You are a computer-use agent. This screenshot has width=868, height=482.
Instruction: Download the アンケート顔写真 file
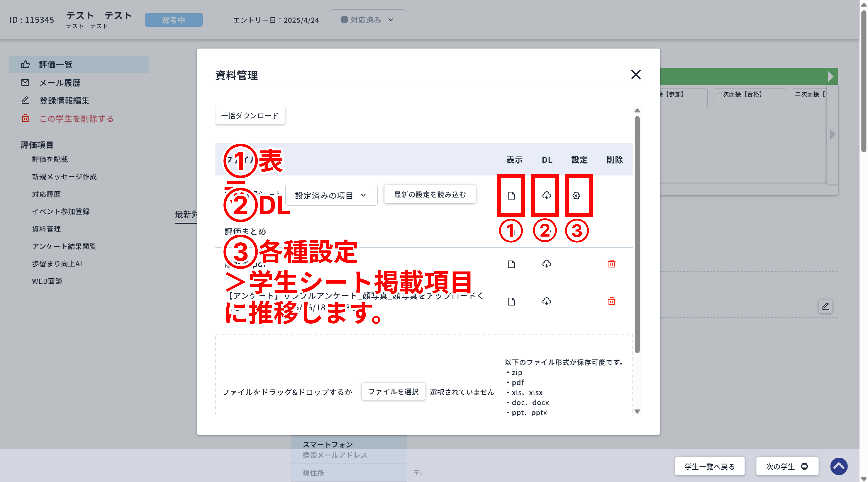click(x=547, y=301)
